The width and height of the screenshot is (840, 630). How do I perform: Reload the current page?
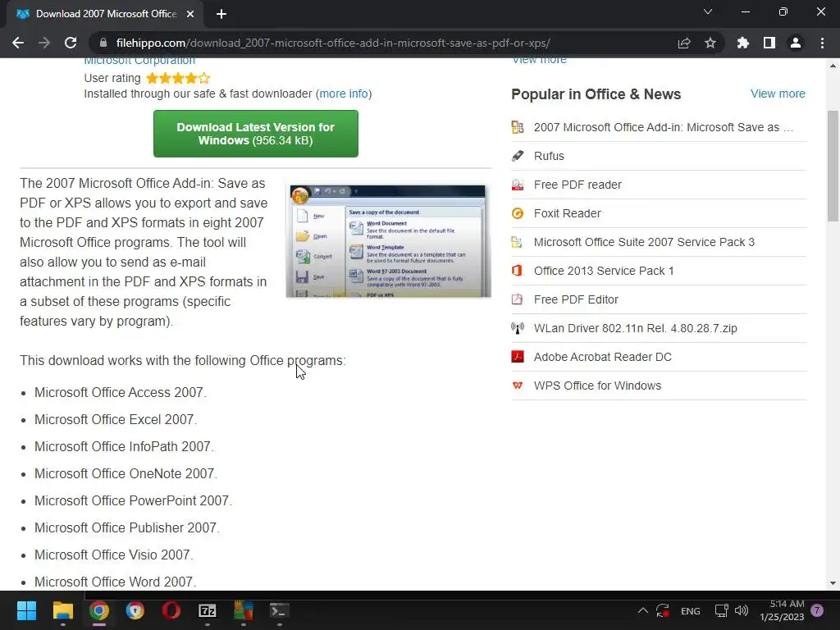(x=71, y=43)
